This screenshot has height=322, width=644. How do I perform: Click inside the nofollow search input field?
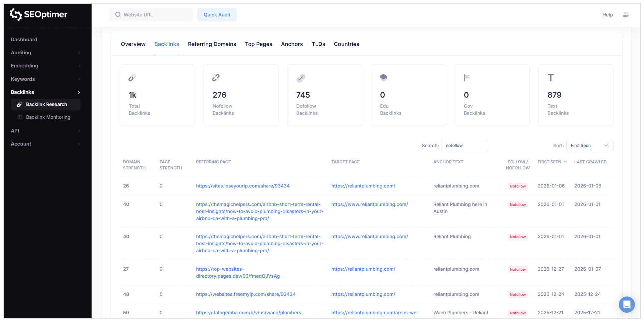(465, 146)
